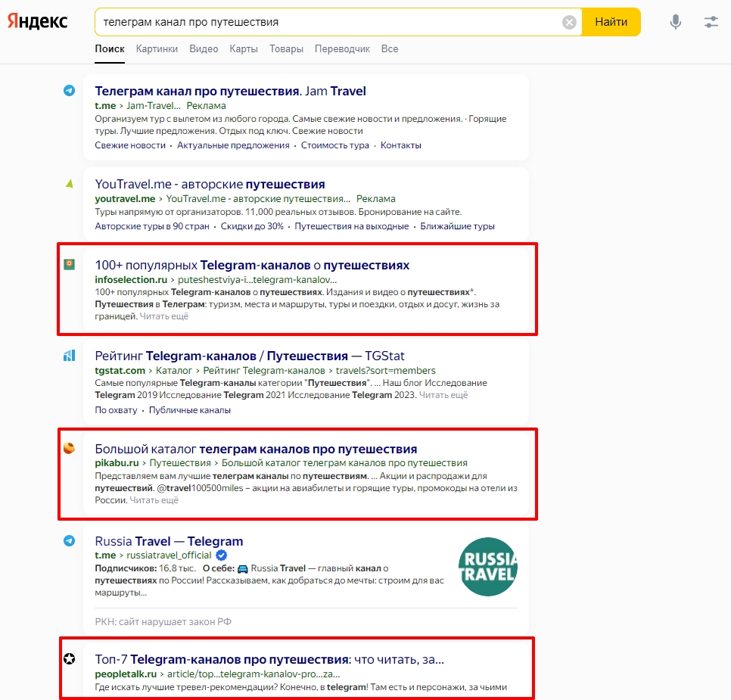Open Стоимость тура sitelink
This screenshot has width=731, height=700.
point(334,145)
